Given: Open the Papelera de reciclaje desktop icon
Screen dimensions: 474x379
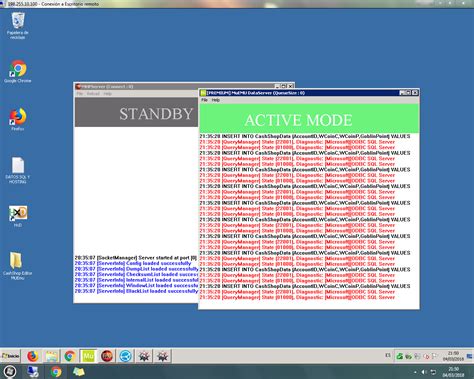Looking at the screenshot, I should (x=18, y=26).
